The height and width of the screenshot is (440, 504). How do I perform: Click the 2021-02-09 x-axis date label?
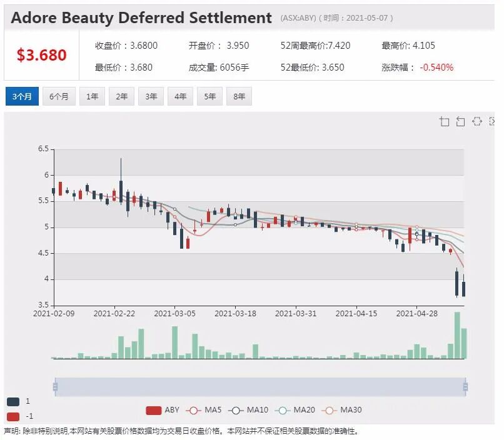click(x=54, y=314)
